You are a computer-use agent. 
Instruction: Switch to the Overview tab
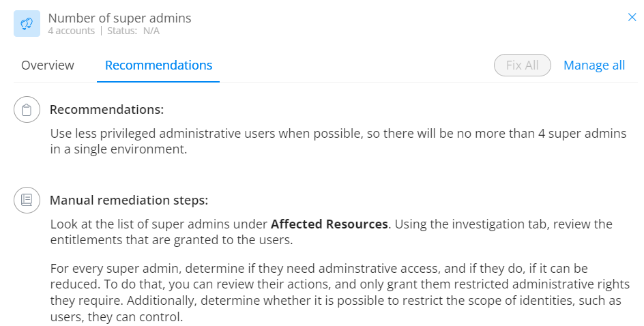(48, 65)
